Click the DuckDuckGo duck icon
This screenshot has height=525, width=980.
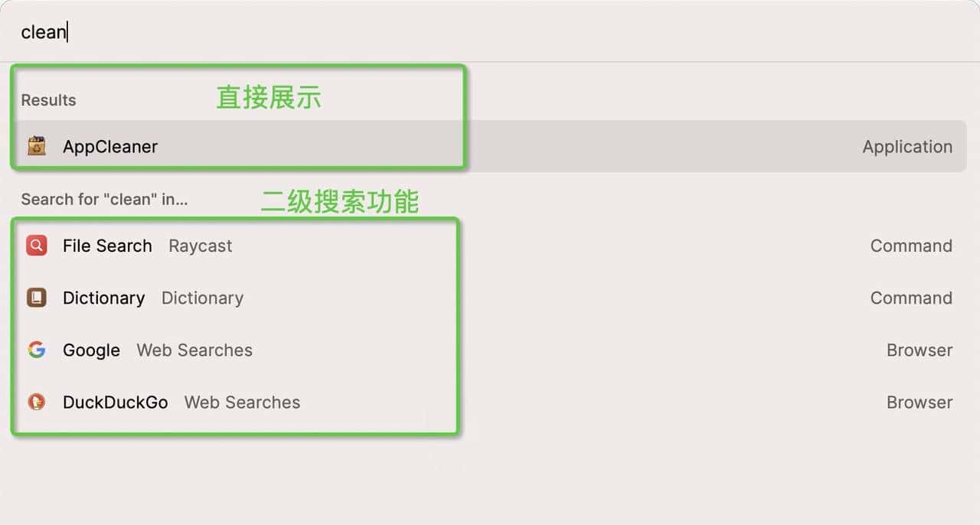click(x=36, y=402)
